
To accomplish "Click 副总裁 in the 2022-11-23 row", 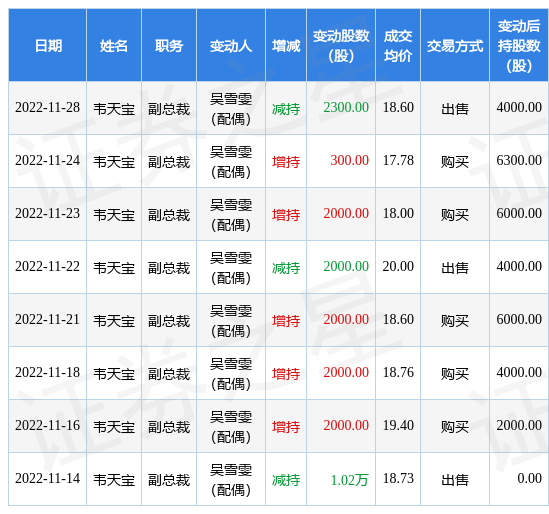I will [169, 215].
